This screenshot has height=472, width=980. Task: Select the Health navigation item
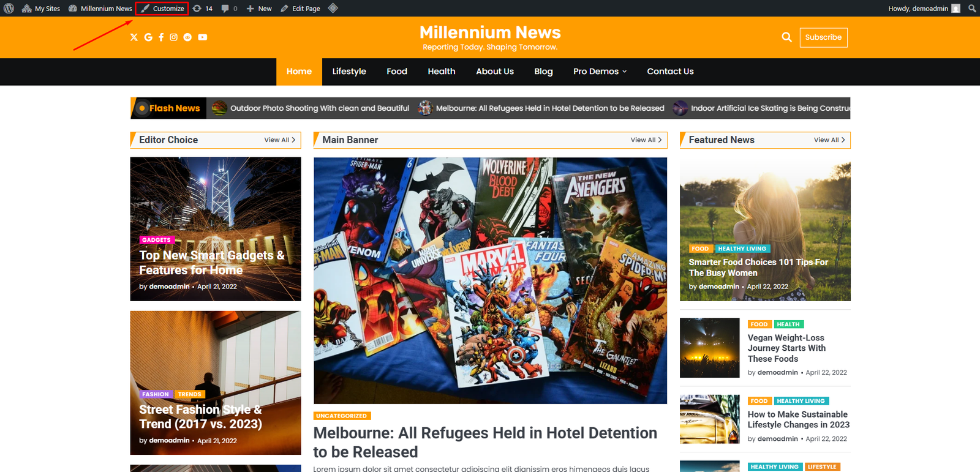tap(441, 72)
